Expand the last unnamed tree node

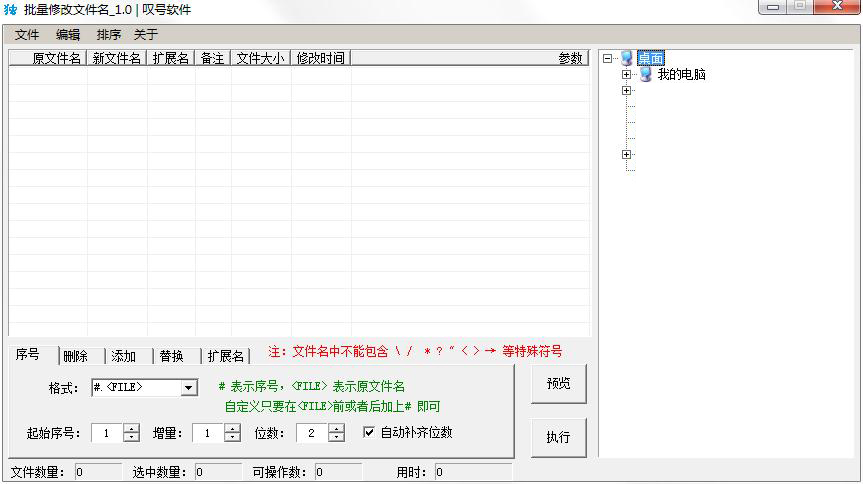pyautogui.click(x=626, y=155)
